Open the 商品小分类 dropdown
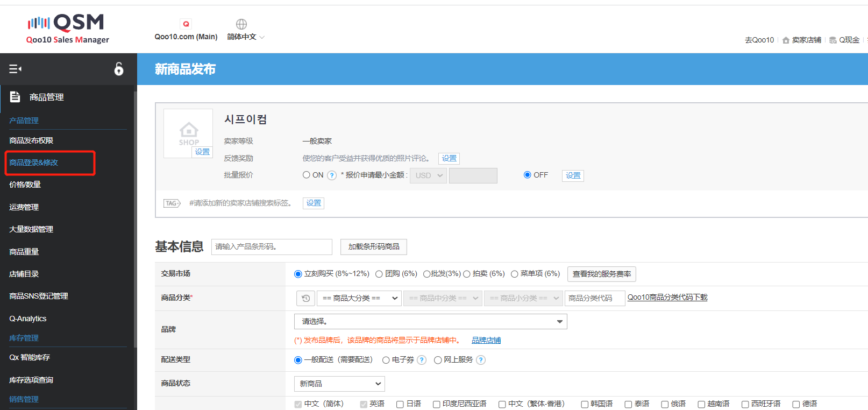This screenshot has width=868, height=410. click(524, 298)
